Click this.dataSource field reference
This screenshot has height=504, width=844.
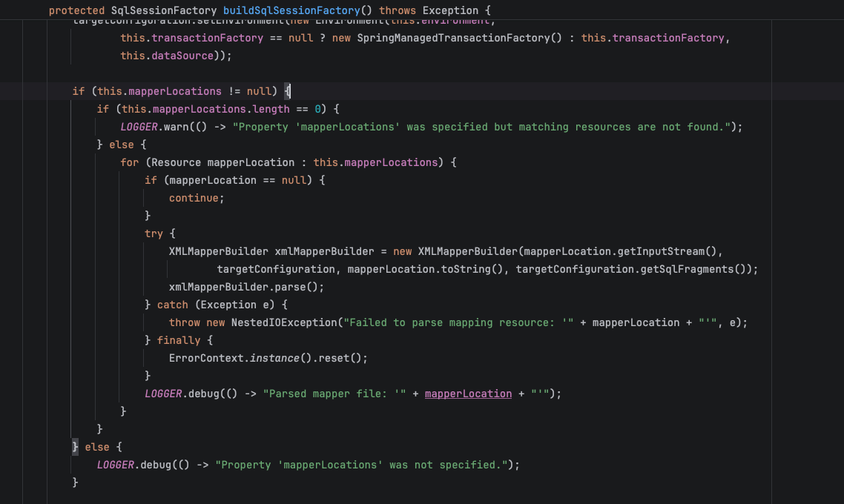click(167, 56)
